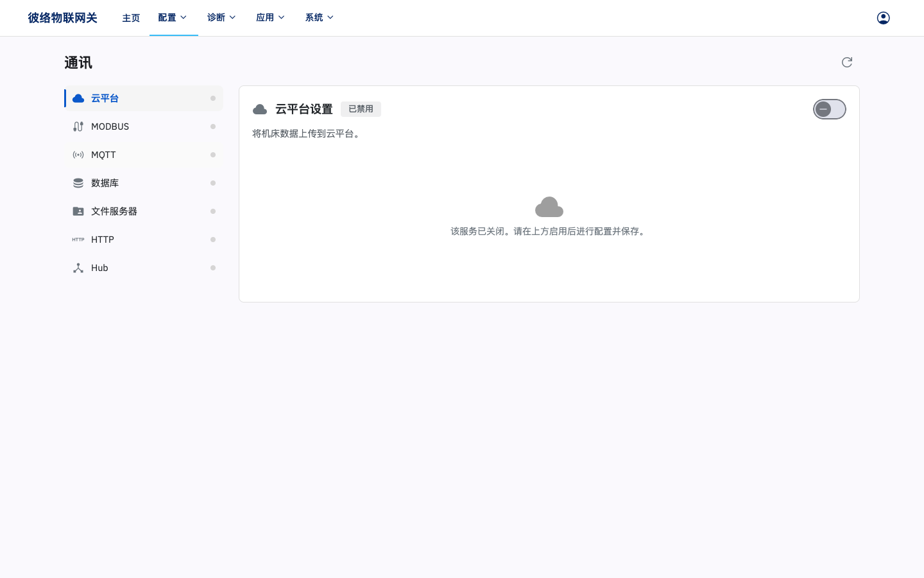Select HTTP in the sidebar
This screenshot has width=924, height=578.
[144, 240]
